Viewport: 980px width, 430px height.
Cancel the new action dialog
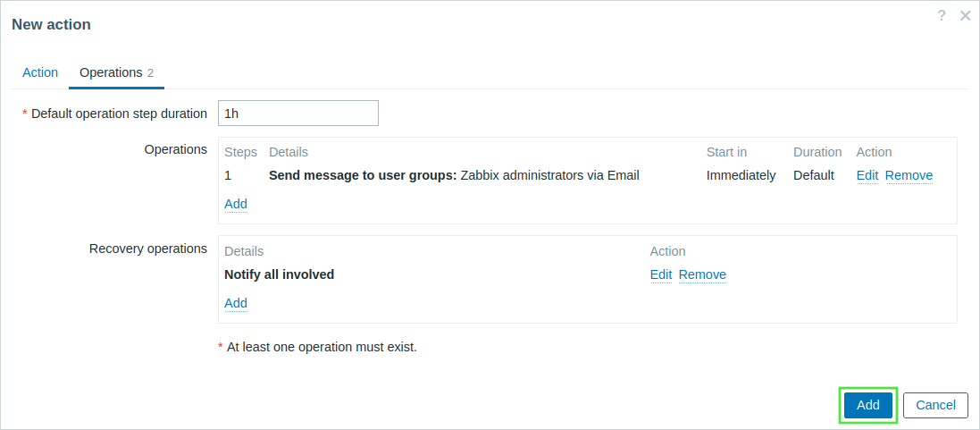(935, 405)
